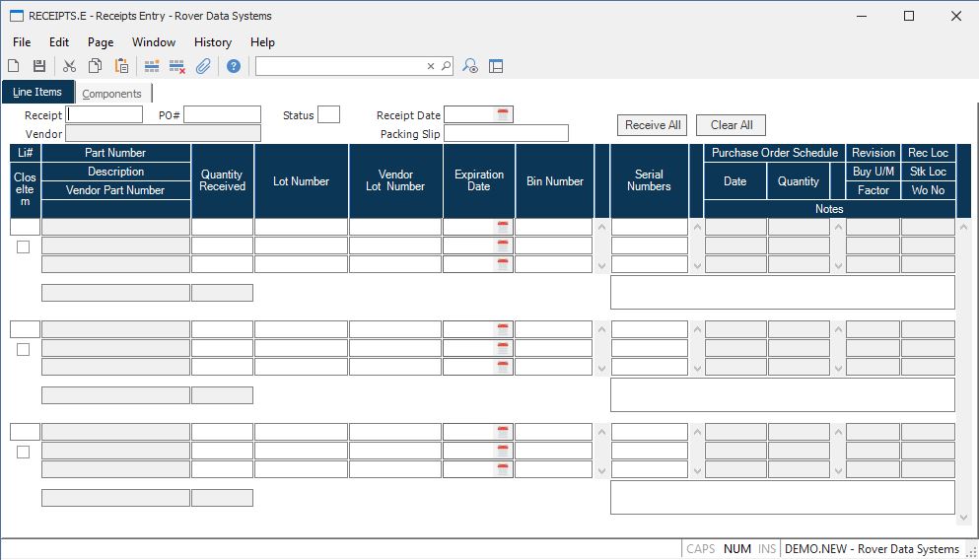
Task: Enable the third line item Close Item checkbox
Action: (24, 452)
